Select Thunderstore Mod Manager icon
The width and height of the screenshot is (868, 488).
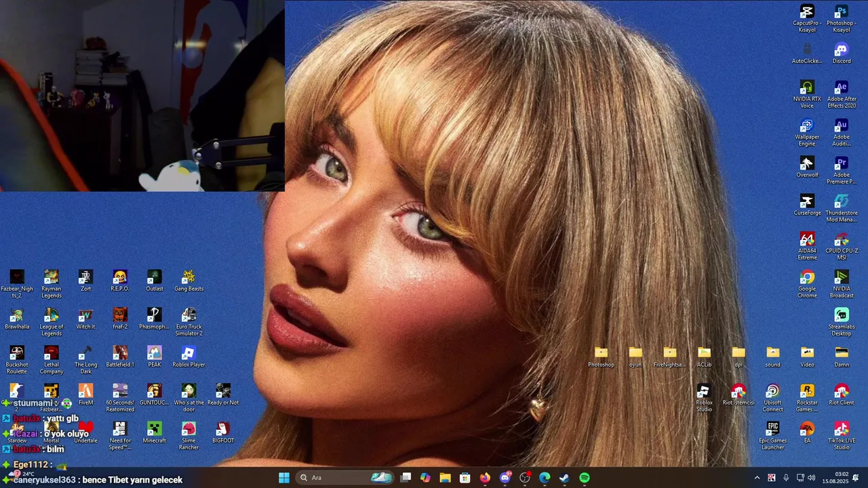pos(842,208)
